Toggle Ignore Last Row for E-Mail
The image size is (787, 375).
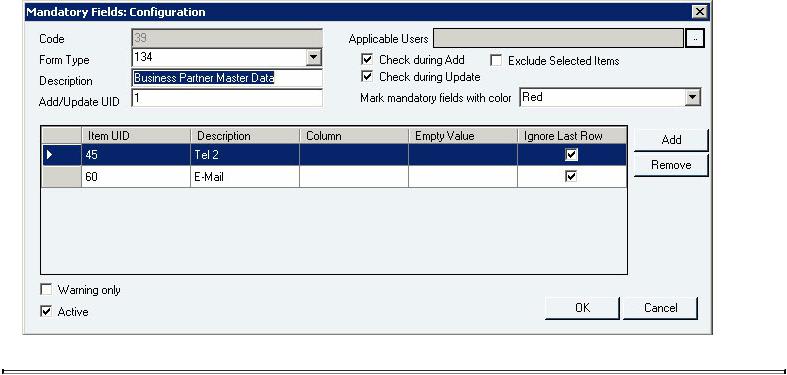click(571, 176)
